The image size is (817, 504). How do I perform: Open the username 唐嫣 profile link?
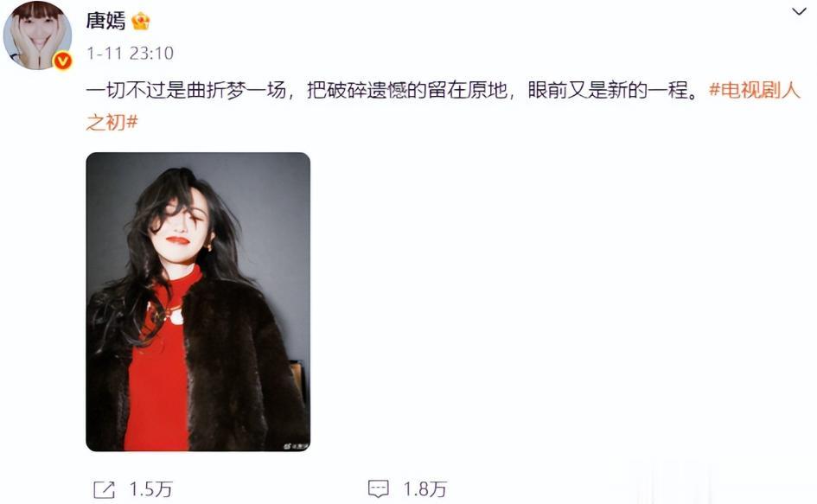click(105, 21)
